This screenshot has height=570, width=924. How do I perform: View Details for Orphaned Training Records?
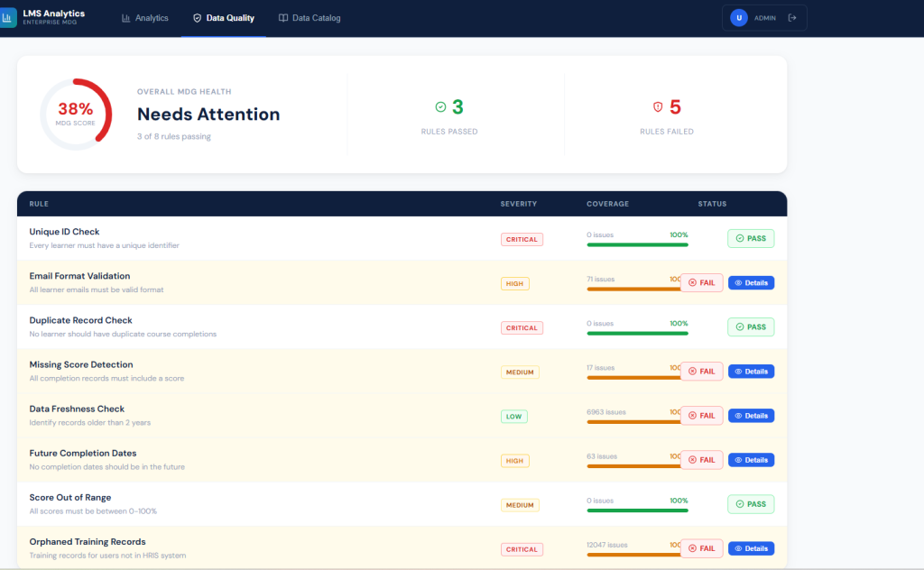point(751,548)
